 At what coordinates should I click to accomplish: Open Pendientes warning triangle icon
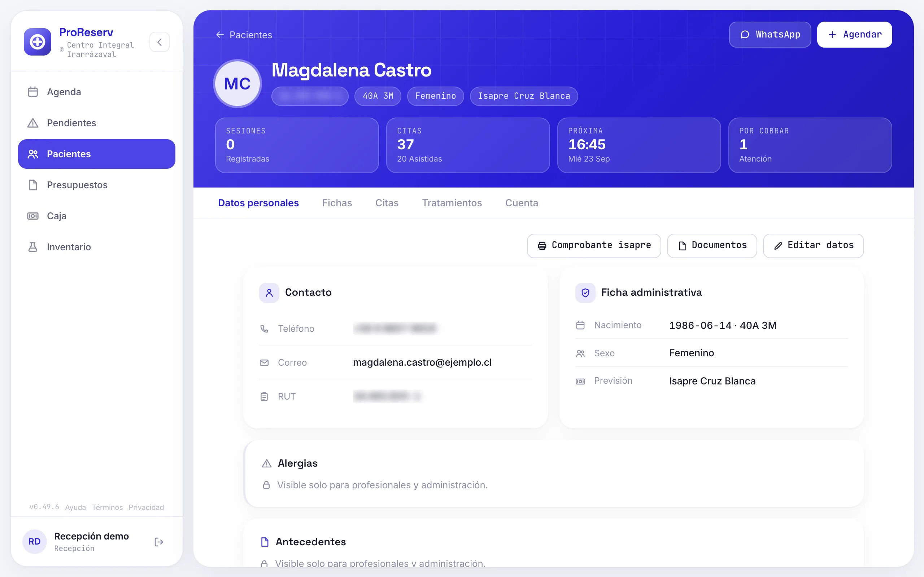click(33, 123)
